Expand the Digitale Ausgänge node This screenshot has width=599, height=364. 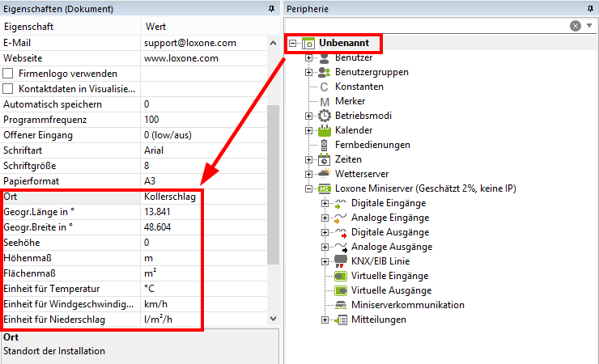coord(325,232)
